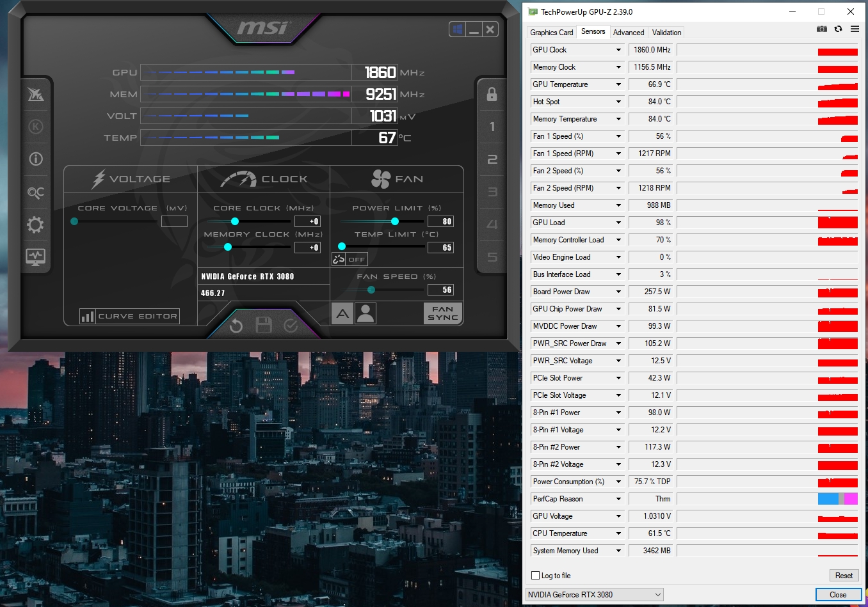Image resolution: width=868 pixels, height=607 pixels.
Task: Switch to the Validation tab
Action: tap(666, 33)
